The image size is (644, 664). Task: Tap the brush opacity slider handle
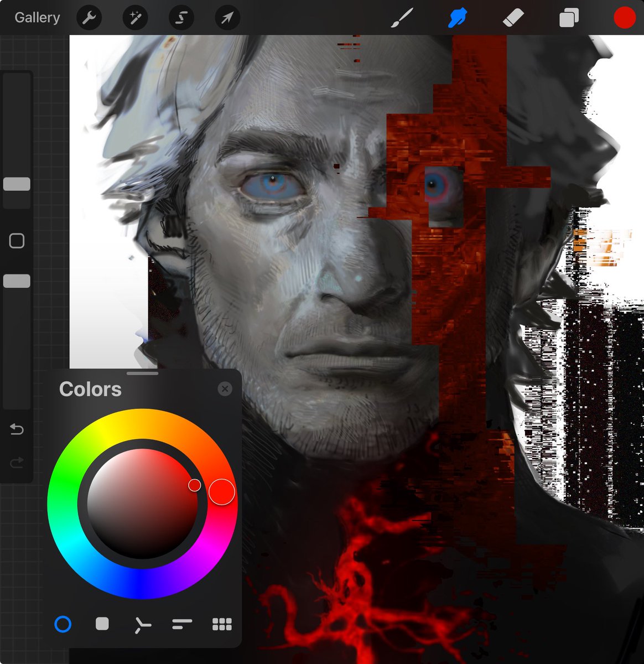[17, 281]
